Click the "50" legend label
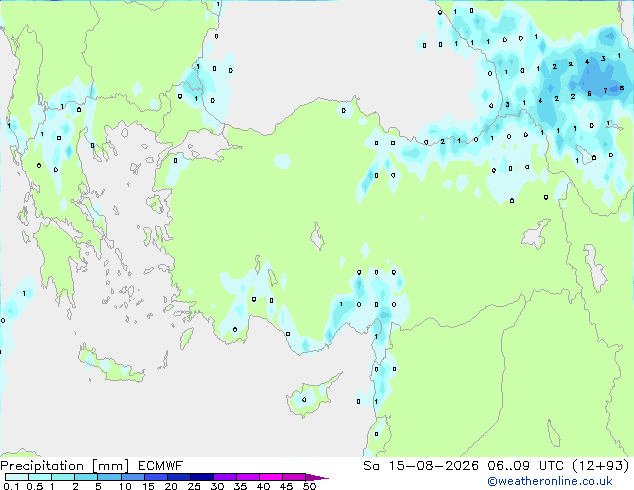Viewport: 634px width, 490px height. pos(309,486)
